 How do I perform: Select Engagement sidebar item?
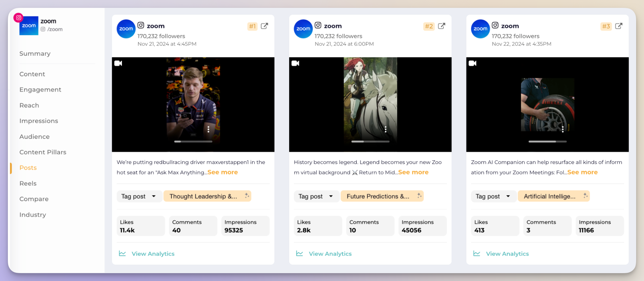[40, 90]
